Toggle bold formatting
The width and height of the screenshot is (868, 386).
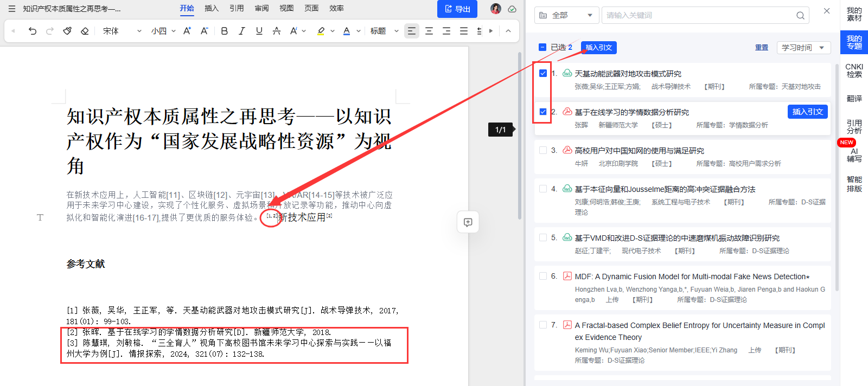pyautogui.click(x=224, y=31)
